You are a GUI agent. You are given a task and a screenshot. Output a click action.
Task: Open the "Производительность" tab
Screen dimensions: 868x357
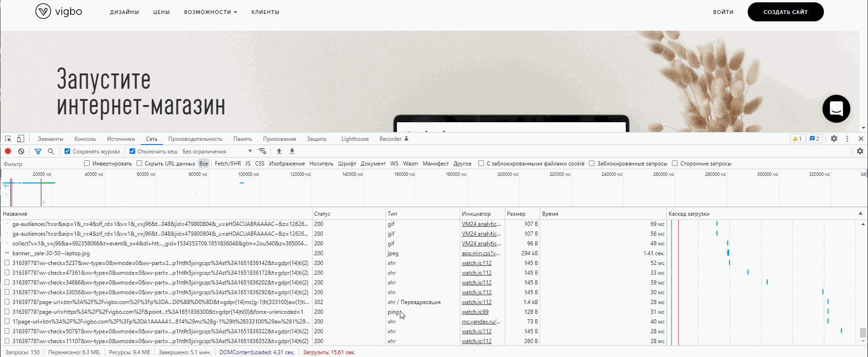tap(195, 139)
